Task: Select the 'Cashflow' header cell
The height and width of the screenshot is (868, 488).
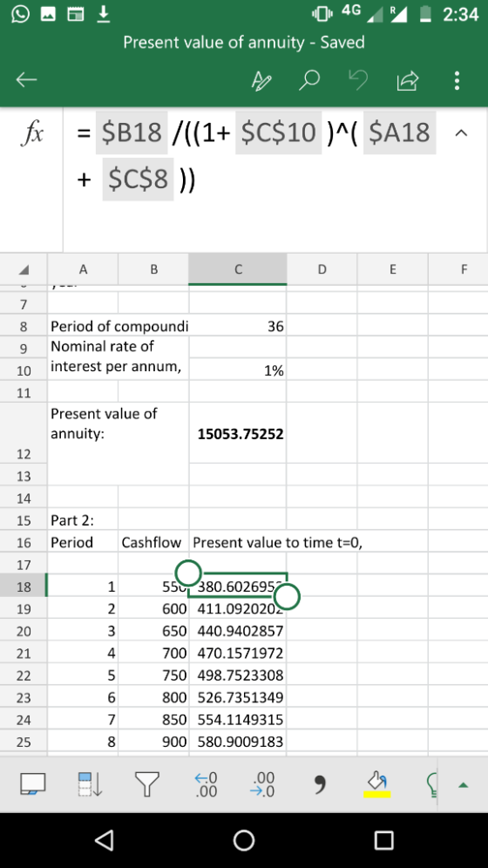Action: click(154, 542)
